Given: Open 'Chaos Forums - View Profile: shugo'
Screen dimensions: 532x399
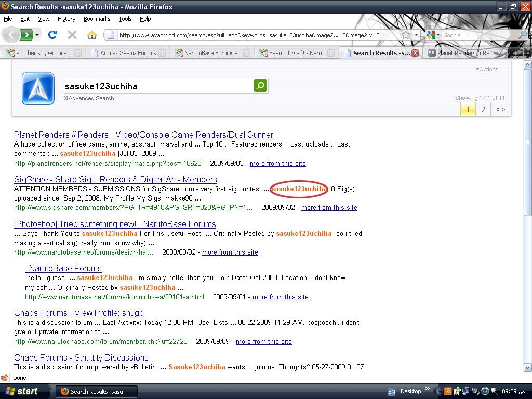Looking at the screenshot, I should [79, 313].
